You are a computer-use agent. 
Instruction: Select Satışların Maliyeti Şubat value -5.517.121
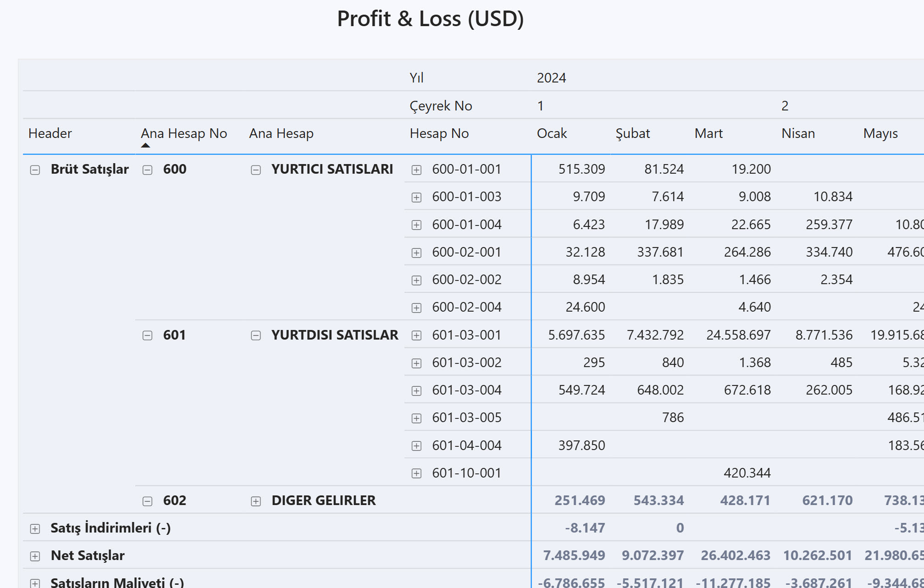coord(650,583)
